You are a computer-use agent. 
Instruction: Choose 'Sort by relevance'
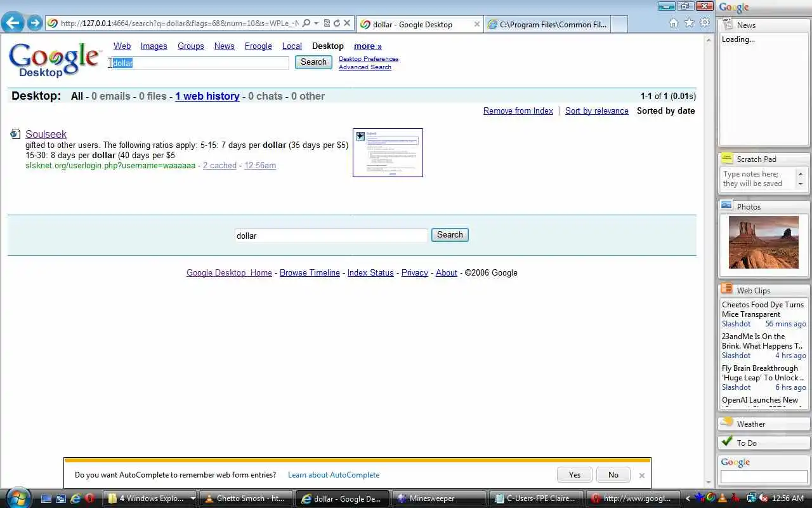pyautogui.click(x=597, y=110)
